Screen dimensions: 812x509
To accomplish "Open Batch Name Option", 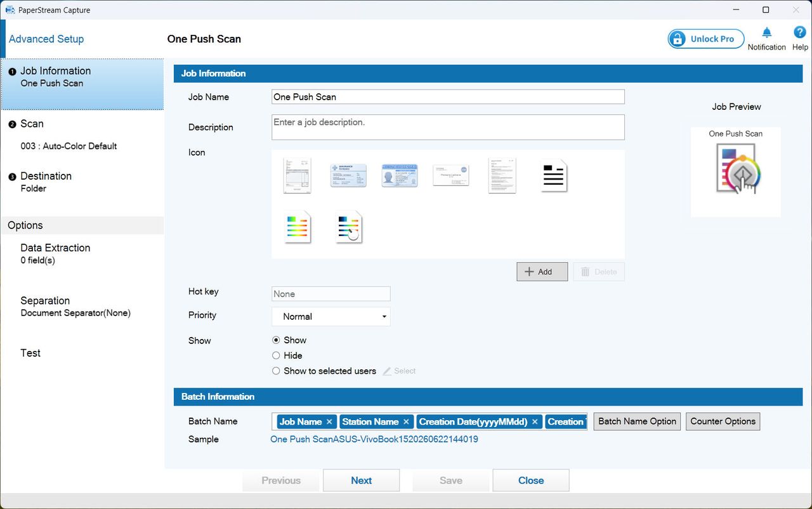I will [x=637, y=421].
